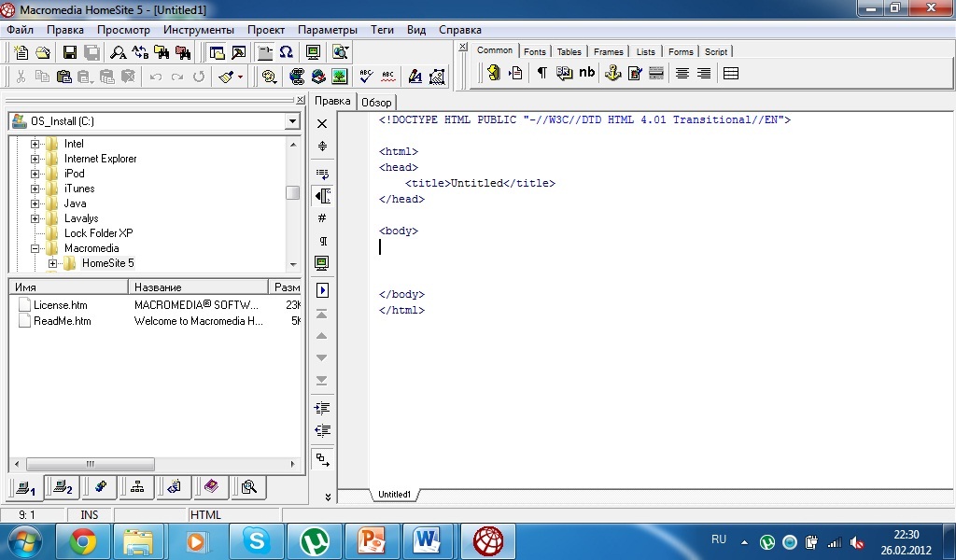
Task: Indent selection in editor gutter
Action: [322, 408]
